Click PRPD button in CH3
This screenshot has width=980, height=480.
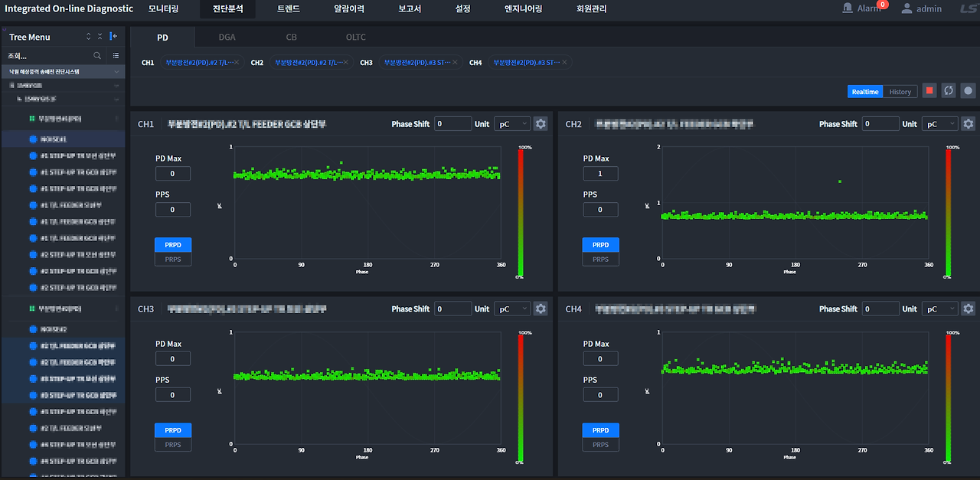173,430
